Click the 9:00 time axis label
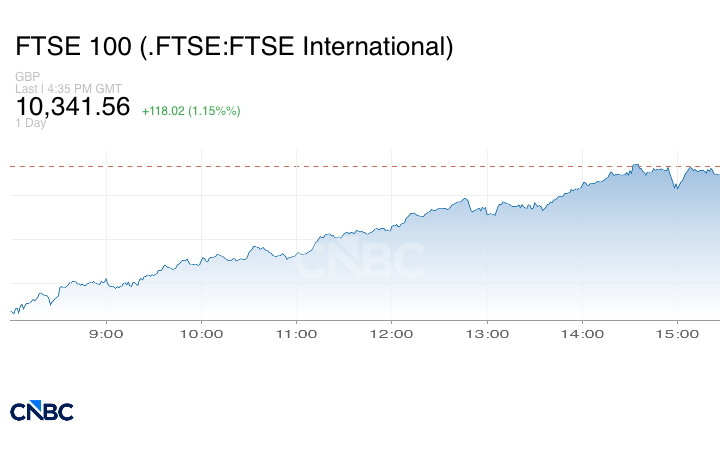The image size is (720, 450). (x=106, y=334)
